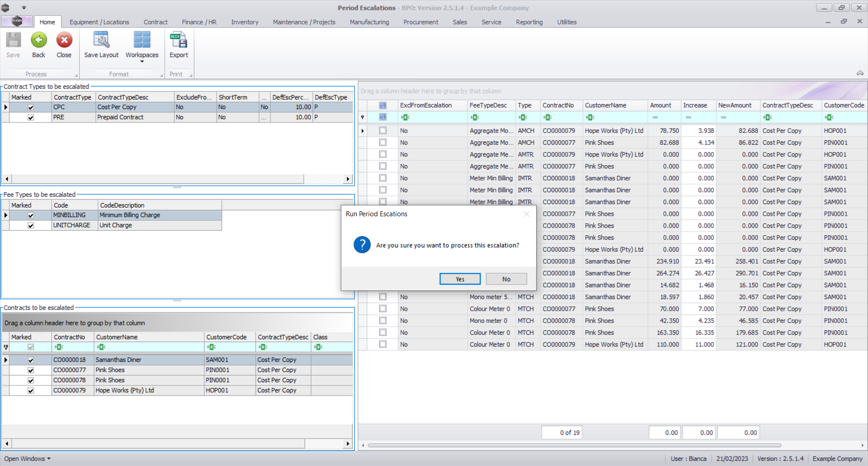Expand the Open Windows dropdown in status bar

pyautogui.click(x=27, y=458)
